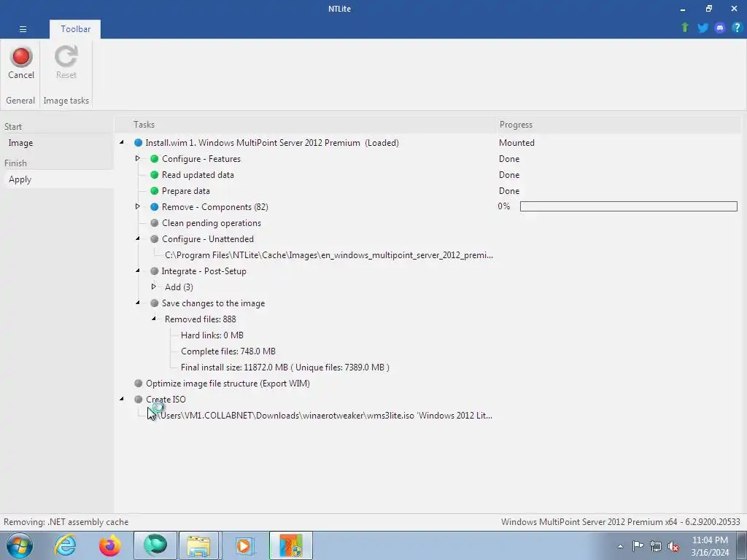Open the Apply page in sidebar
747x560 pixels.
[x=57, y=179]
